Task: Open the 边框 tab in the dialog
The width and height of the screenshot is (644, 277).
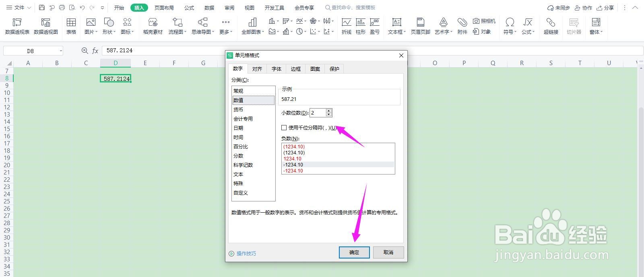Action: [x=296, y=69]
